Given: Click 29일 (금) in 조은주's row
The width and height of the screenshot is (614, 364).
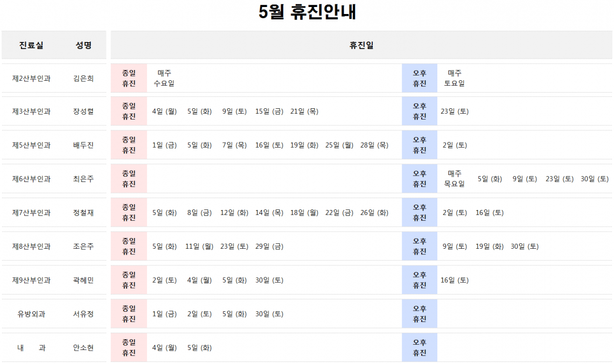Looking at the screenshot, I should [269, 247].
